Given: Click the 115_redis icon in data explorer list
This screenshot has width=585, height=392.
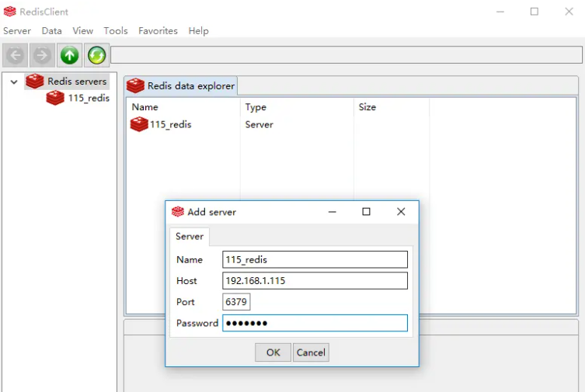Looking at the screenshot, I should point(139,124).
